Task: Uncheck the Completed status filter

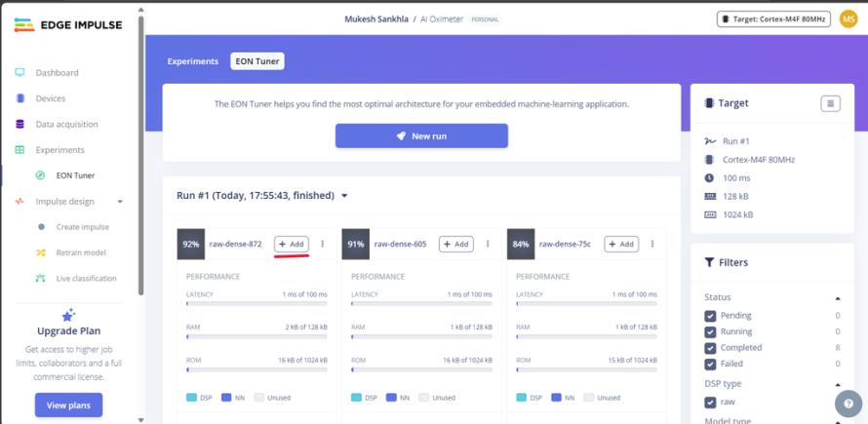Action: click(x=710, y=348)
